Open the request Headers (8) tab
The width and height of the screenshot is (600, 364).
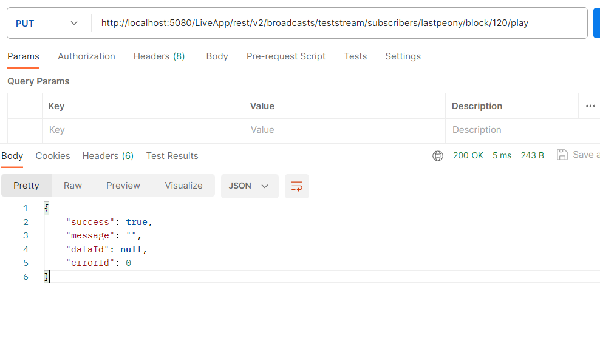point(159,56)
